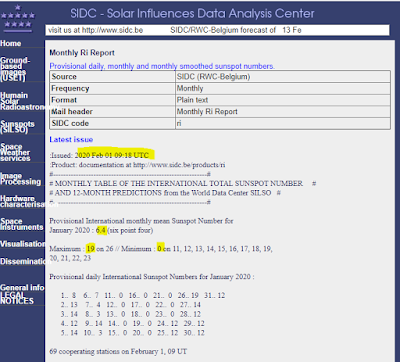The width and height of the screenshot is (400, 362).
Task: Click the 'Frequency' label cell
Action: [x=113, y=88]
